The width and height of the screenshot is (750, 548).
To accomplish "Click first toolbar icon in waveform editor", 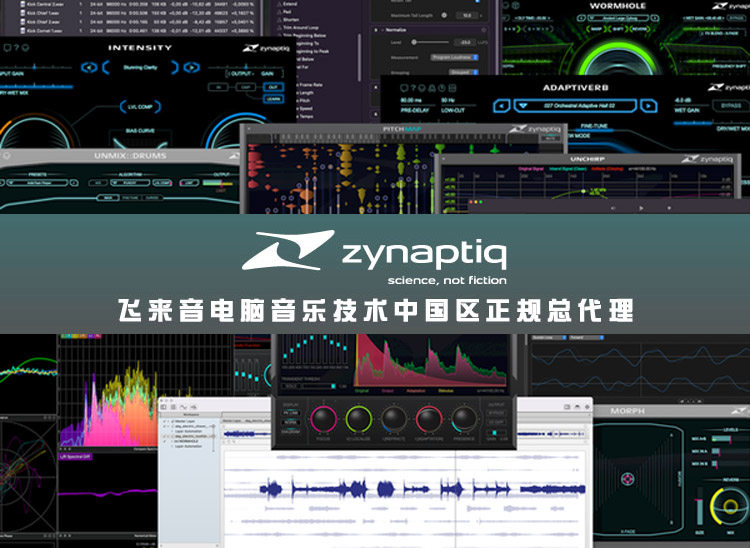I will 164,407.
